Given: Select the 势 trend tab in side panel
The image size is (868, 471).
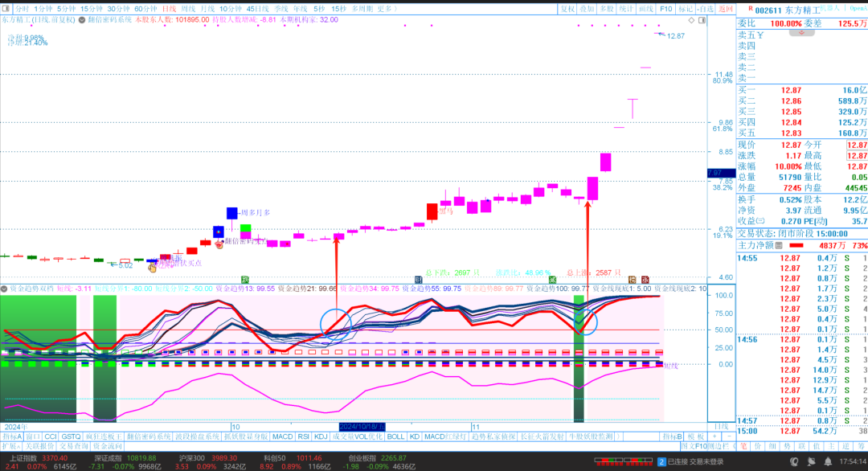Looking at the screenshot, I should point(787,446).
